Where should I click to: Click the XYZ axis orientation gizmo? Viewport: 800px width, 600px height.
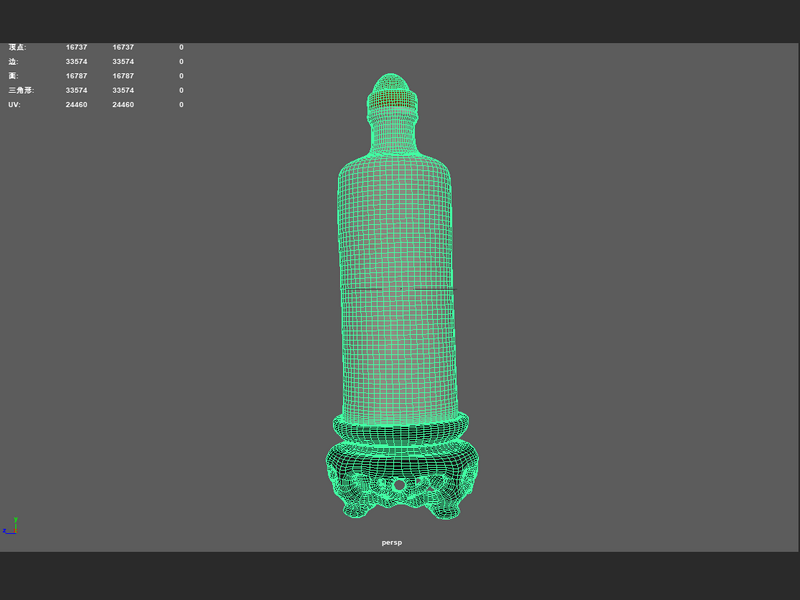pyautogui.click(x=10, y=526)
